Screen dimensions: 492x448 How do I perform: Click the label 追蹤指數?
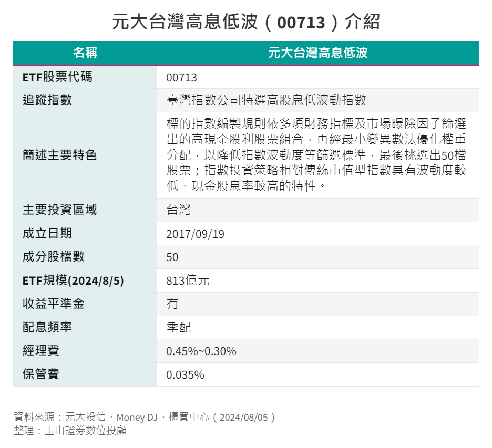(47, 100)
